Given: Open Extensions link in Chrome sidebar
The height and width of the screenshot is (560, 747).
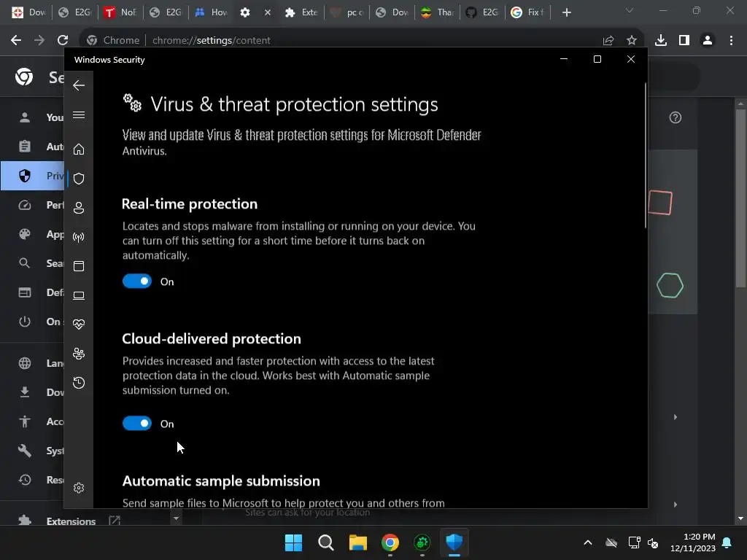Looking at the screenshot, I should tap(71, 521).
